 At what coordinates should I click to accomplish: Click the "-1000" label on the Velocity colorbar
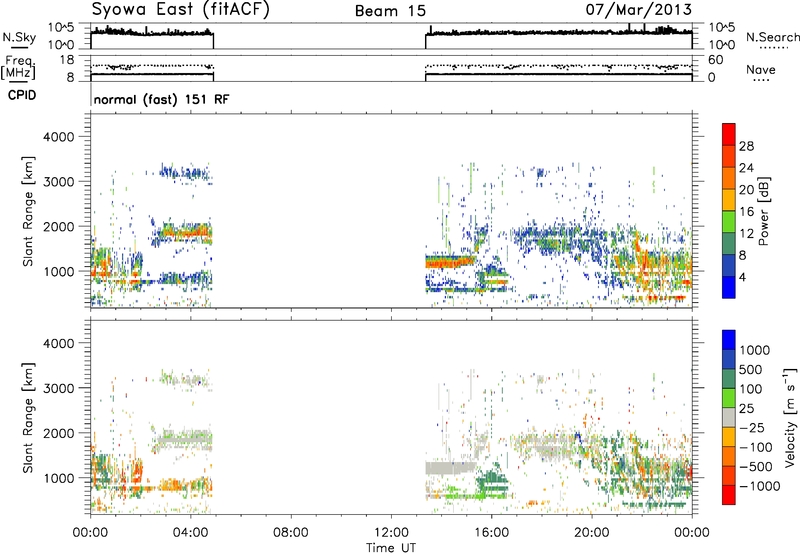point(759,486)
